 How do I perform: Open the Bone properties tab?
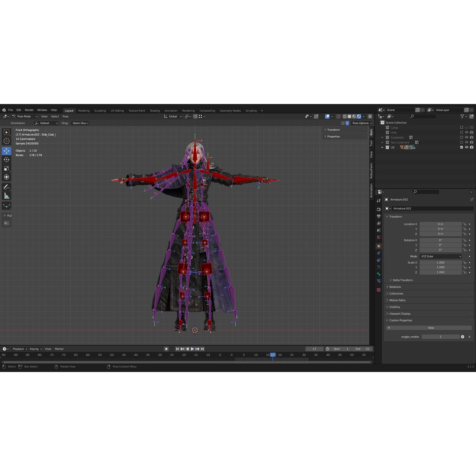[x=379, y=274]
